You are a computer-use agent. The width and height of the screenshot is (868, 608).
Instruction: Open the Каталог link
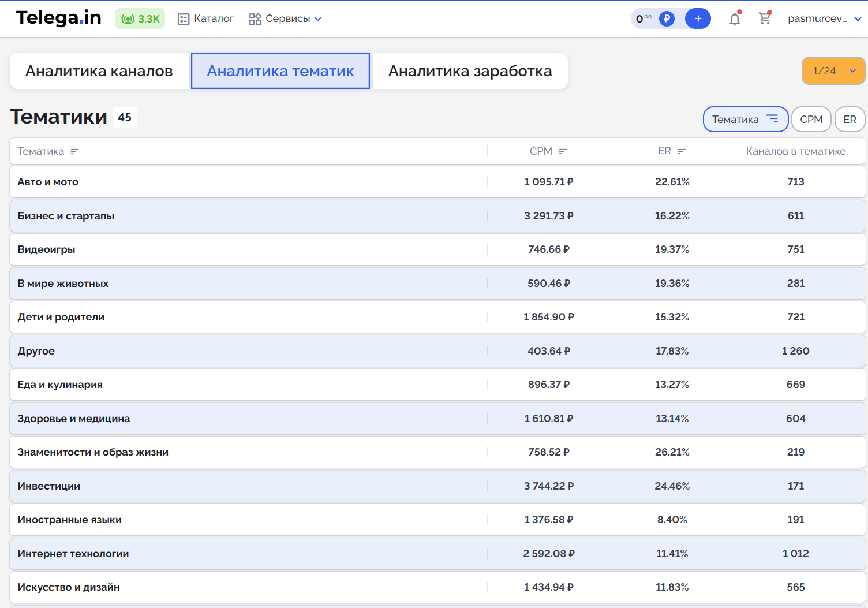[x=206, y=18]
